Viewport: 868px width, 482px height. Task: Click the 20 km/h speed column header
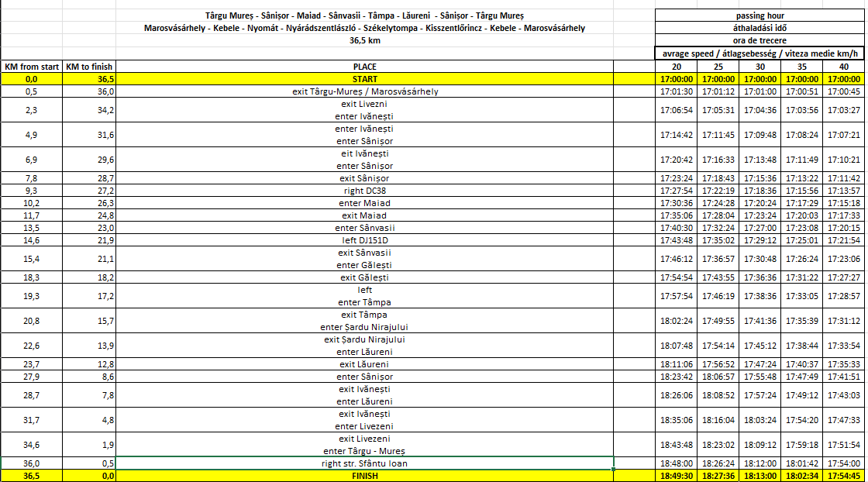(676, 67)
